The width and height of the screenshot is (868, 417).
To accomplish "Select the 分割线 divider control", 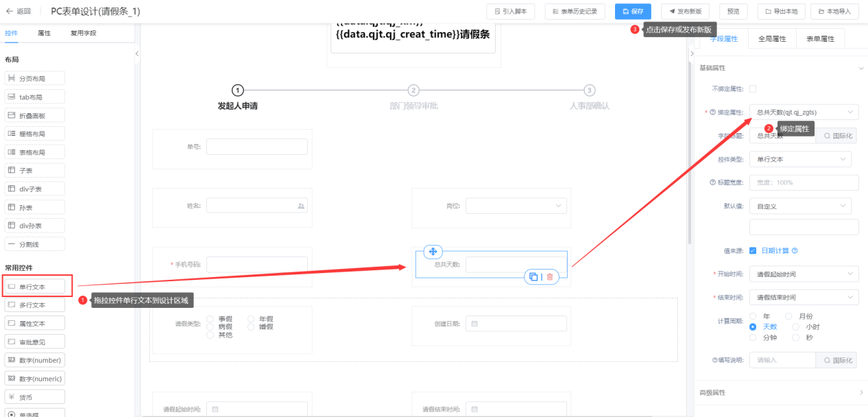I will (35, 244).
